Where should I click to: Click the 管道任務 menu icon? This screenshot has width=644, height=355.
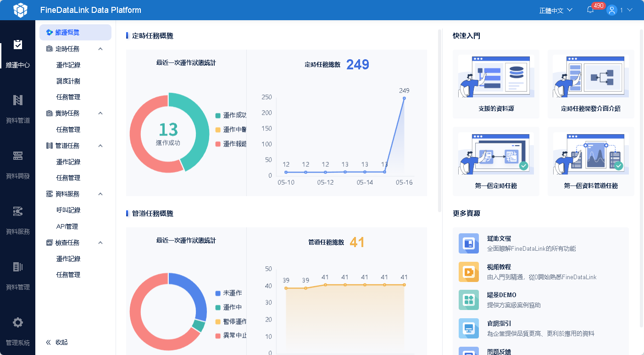(x=50, y=146)
